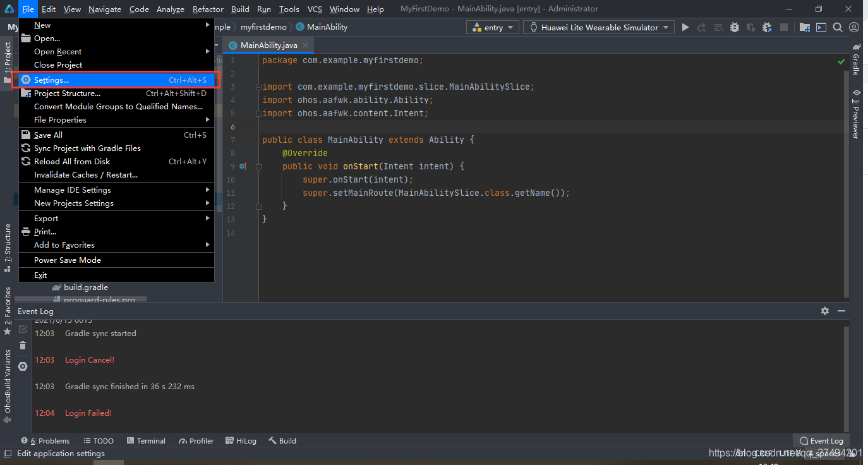
Task: Open the entry run configuration dropdown
Action: 493,27
